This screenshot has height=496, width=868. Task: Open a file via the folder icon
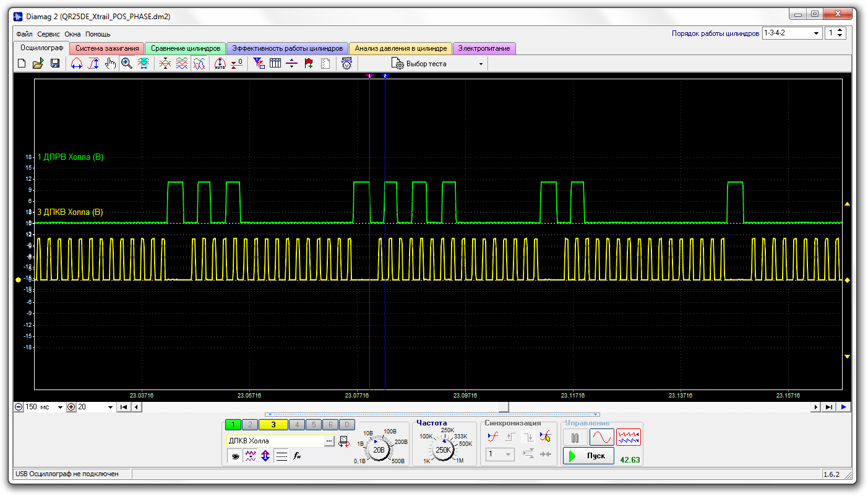(x=38, y=63)
